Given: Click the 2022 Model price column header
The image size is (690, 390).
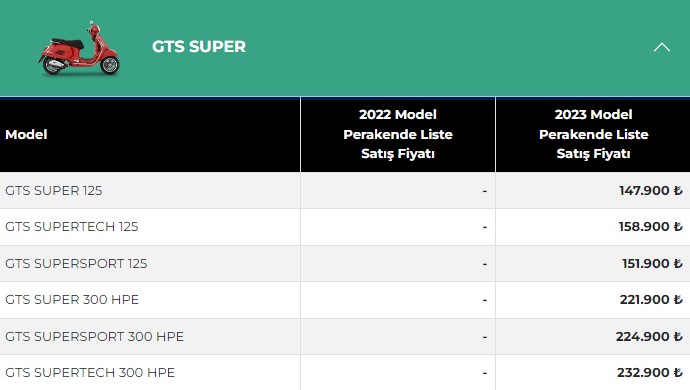Looking at the screenshot, I should (x=398, y=135).
